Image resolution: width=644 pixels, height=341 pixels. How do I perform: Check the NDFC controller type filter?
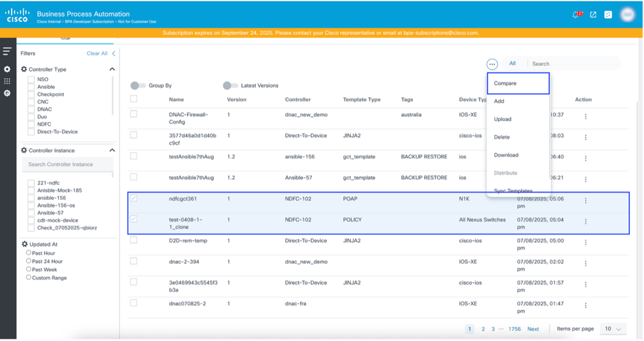tap(31, 124)
